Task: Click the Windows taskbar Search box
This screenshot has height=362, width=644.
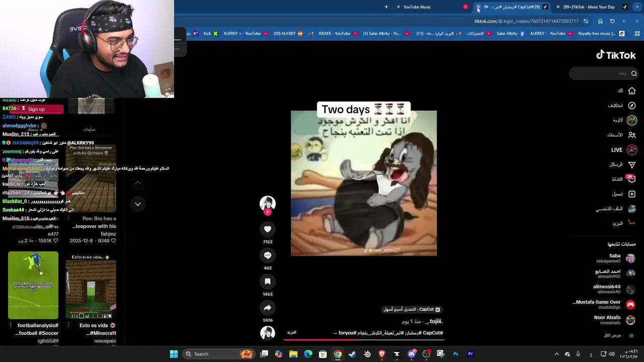Action: coord(219,354)
